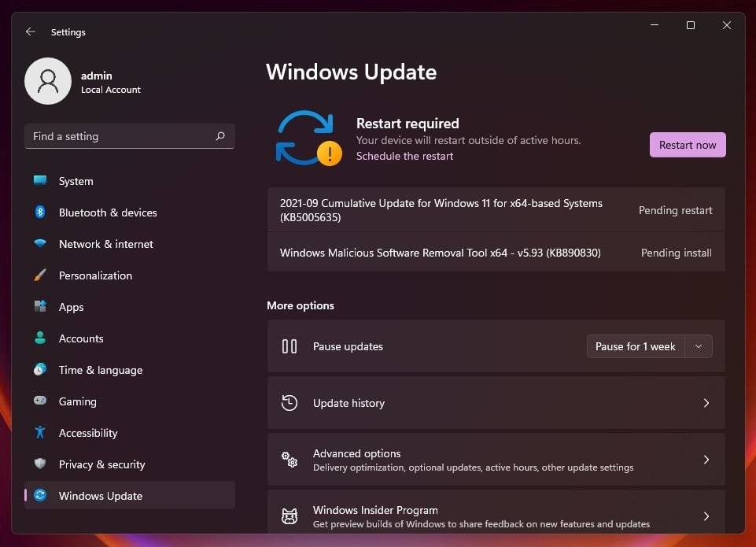This screenshot has width=756, height=547.
Task: Click the Personalization paintbrush icon
Action: (x=41, y=275)
